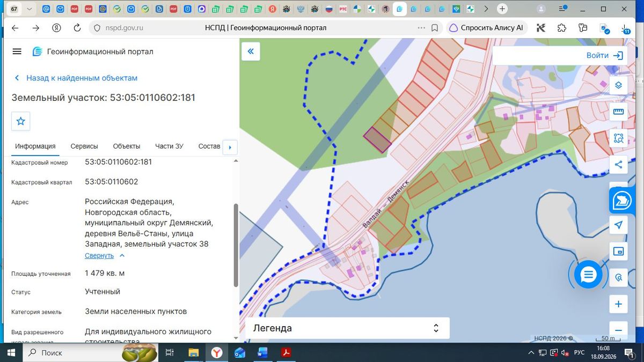Click the info panel vertical scrollbar

[236, 245]
